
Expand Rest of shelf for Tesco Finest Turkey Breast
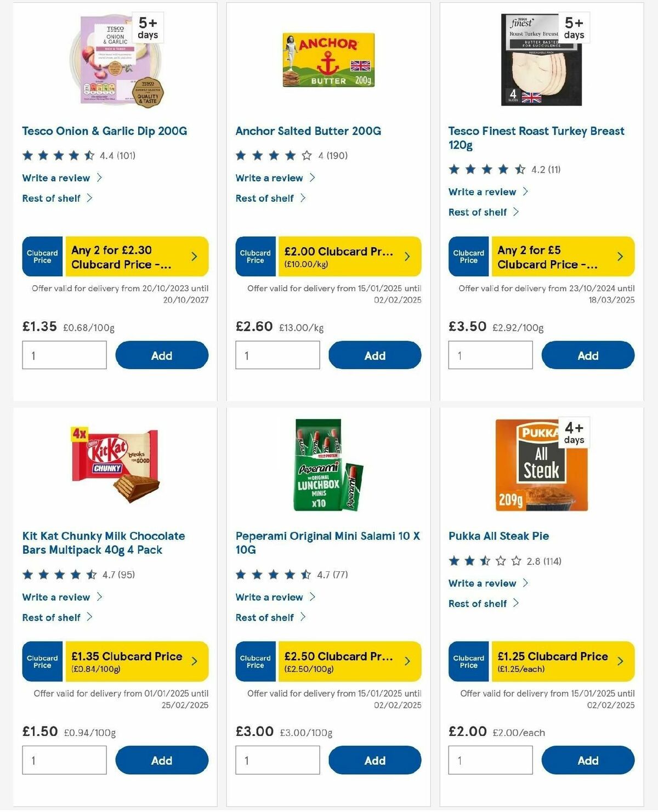[x=477, y=212]
